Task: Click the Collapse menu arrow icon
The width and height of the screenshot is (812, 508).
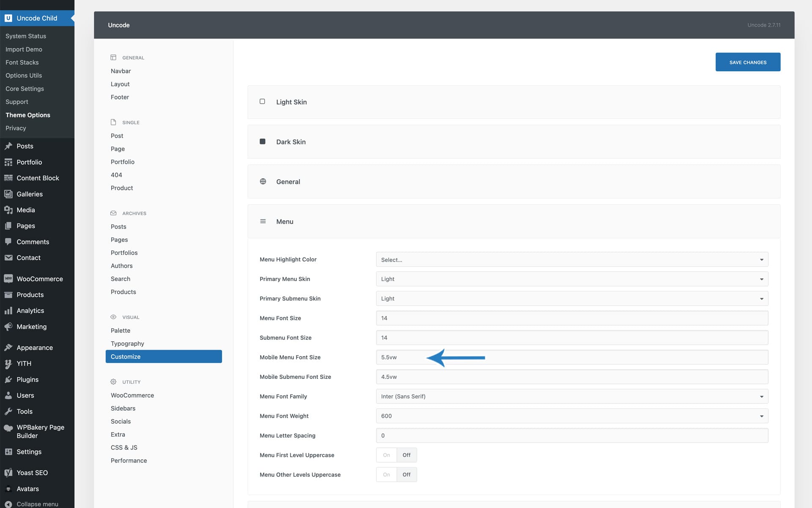Action: pos(8,504)
